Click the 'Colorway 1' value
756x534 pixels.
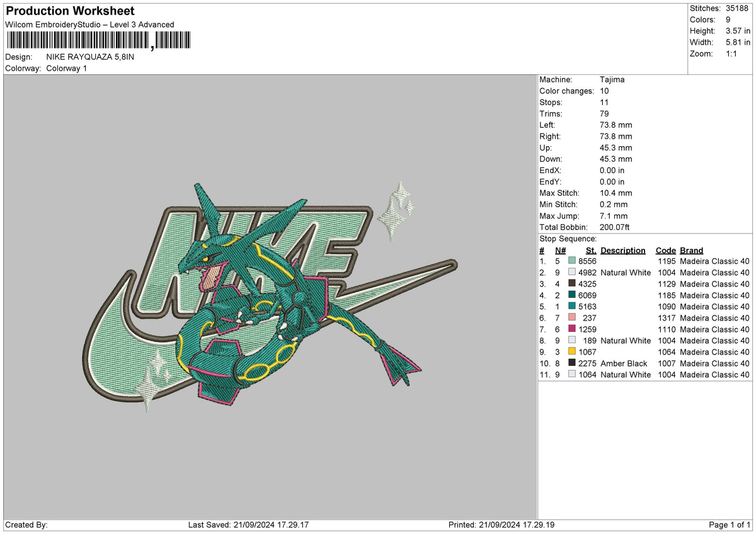(67, 68)
